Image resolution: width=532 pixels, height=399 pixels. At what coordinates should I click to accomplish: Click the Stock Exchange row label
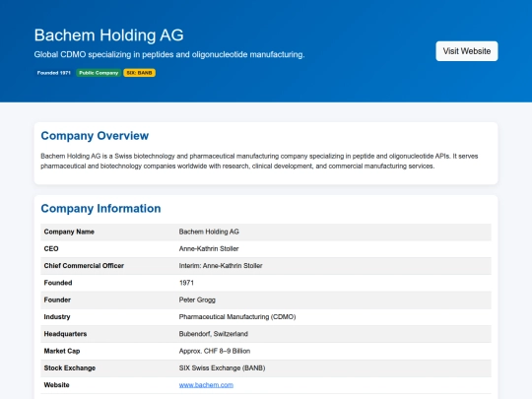pos(70,368)
